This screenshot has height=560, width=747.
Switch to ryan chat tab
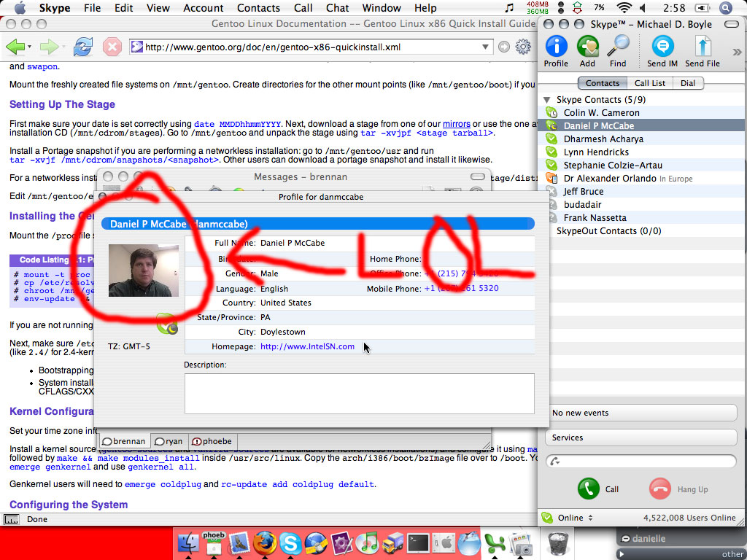click(x=169, y=441)
